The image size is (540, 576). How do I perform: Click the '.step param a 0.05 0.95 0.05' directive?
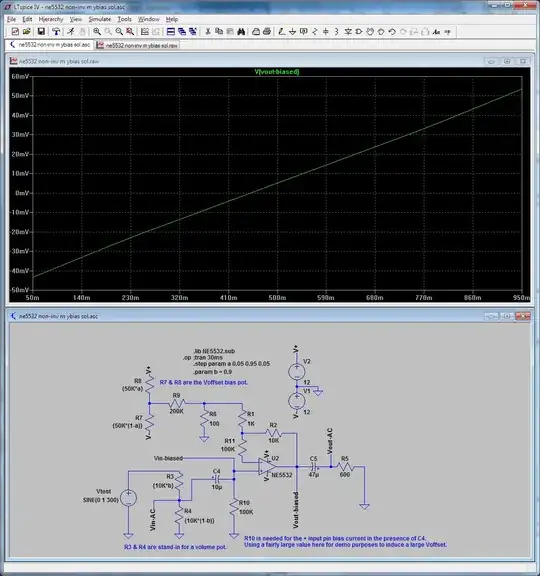(232, 364)
